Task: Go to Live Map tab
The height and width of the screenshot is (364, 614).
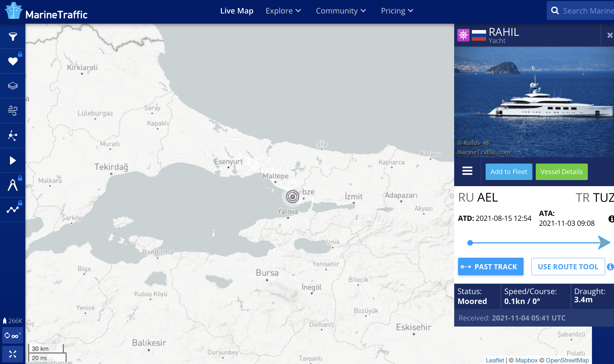Action: pos(236,11)
